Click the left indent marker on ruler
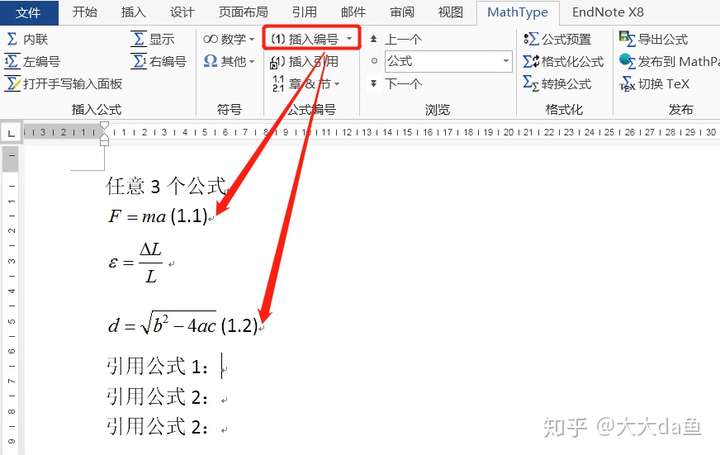The height and width of the screenshot is (455, 720). (x=104, y=141)
